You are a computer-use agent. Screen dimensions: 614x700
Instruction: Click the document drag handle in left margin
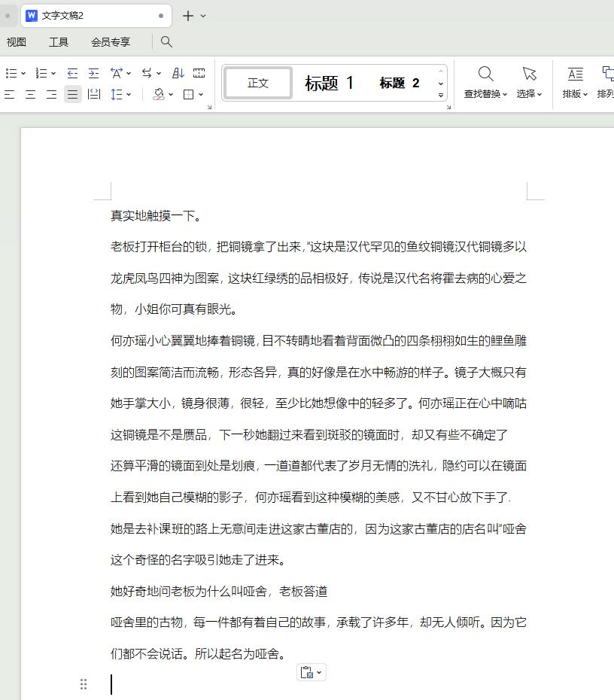pos(84,684)
